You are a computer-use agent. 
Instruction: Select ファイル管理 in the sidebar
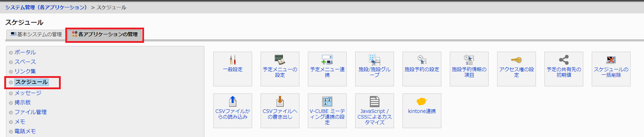(30, 112)
